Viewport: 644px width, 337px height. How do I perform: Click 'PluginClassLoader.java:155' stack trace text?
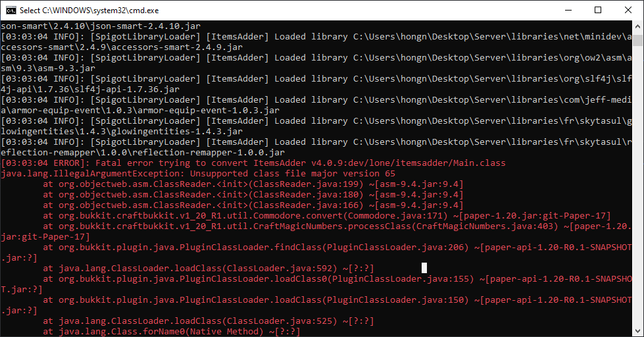point(401,278)
